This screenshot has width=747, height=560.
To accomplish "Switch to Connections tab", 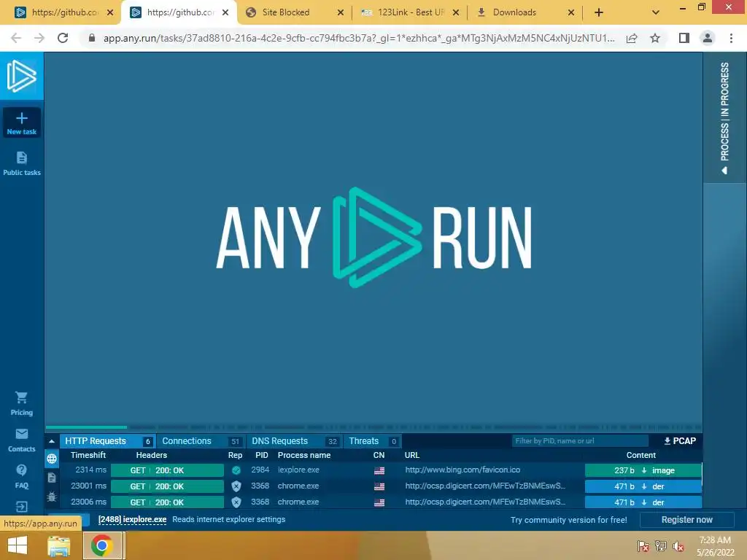I will (201, 441).
